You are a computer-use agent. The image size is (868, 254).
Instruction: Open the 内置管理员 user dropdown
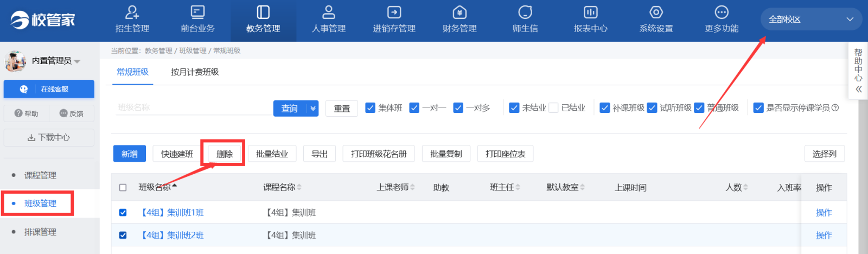click(77, 61)
